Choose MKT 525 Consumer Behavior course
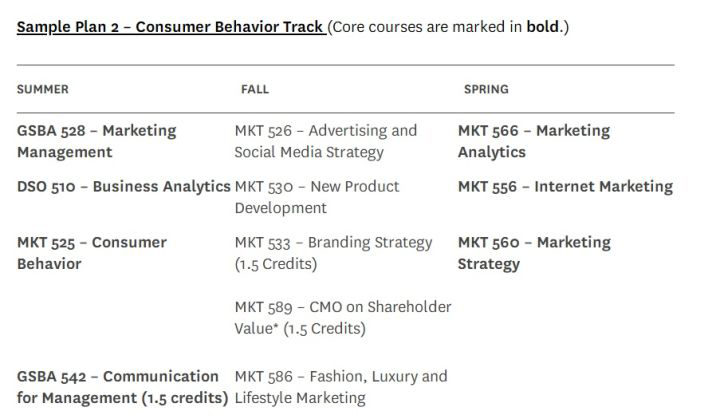The image size is (720, 419). [x=91, y=253]
